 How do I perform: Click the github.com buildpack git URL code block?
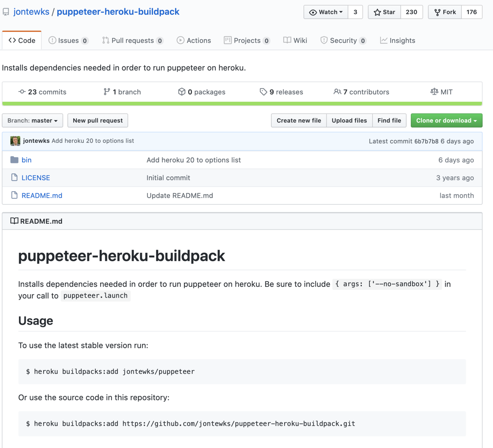tap(242, 424)
